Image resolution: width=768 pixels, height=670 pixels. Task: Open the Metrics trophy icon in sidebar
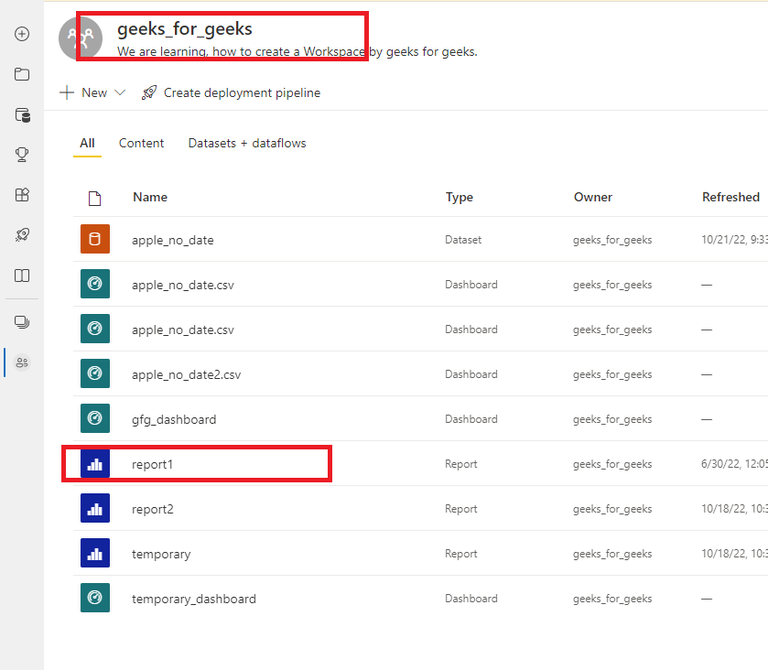click(22, 155)
